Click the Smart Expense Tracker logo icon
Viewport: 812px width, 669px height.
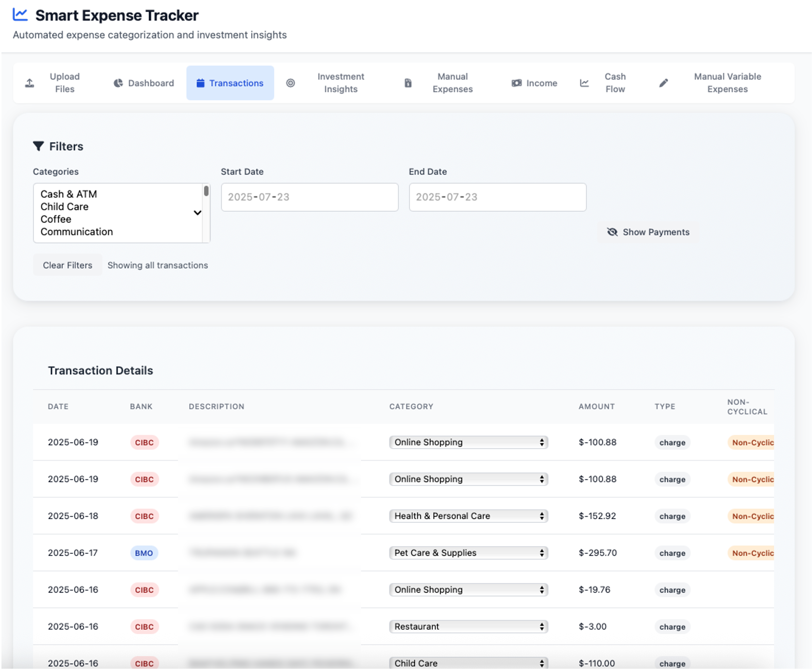point(20,15)
